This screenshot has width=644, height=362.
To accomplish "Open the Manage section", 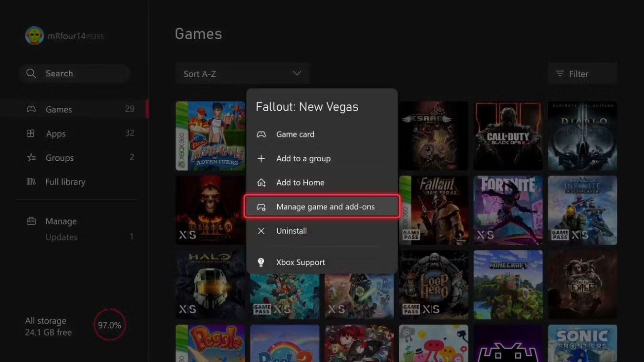I will (61, 221).
